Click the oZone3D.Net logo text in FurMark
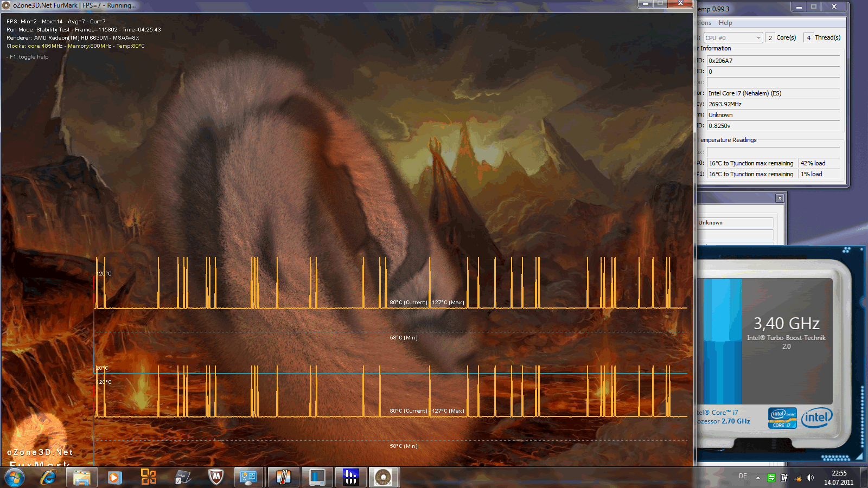868x488 pixels. [x=40, y=452]
